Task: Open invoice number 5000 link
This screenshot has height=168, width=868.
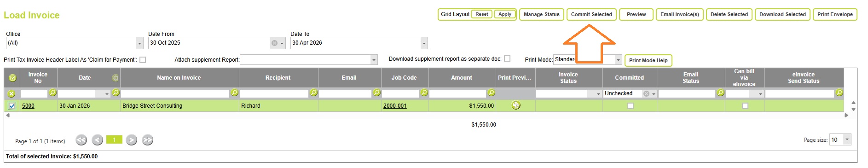Action: point(28,106)
